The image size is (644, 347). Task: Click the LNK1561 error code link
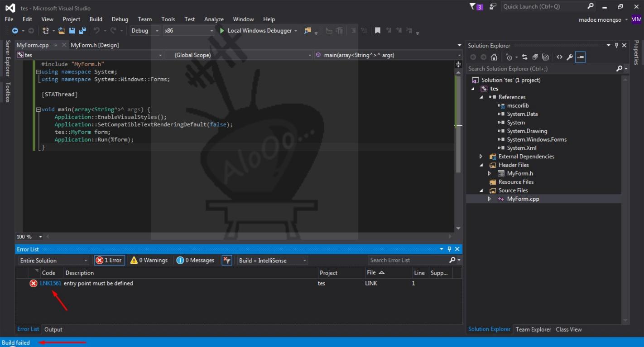pos(49,283)
